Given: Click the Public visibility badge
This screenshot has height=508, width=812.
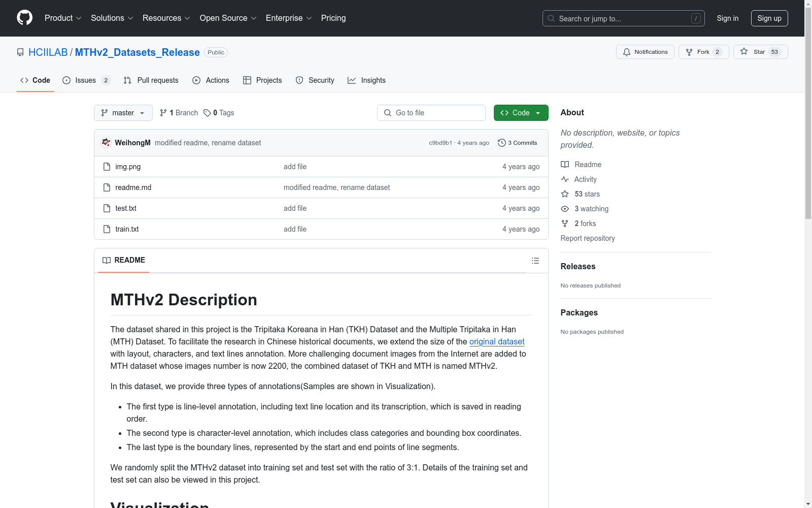Looking at the screenshot, I should pos(216,52).
